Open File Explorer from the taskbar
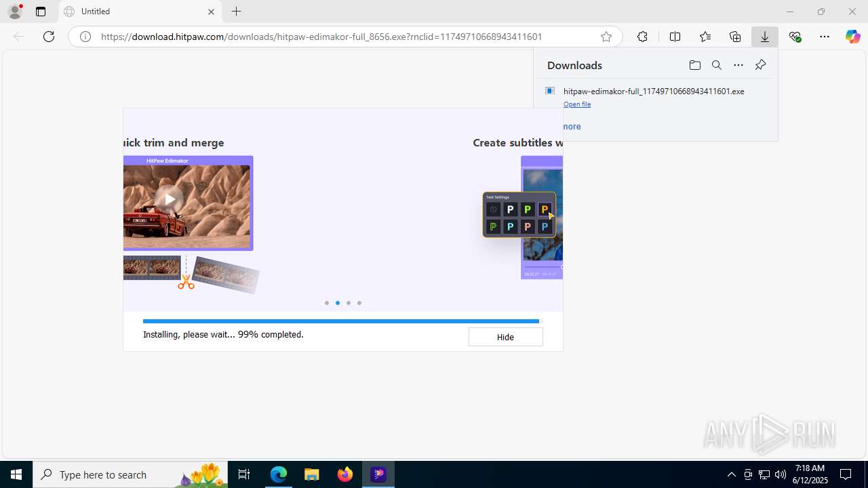This screenshot has width=868, height=488. 311,474
